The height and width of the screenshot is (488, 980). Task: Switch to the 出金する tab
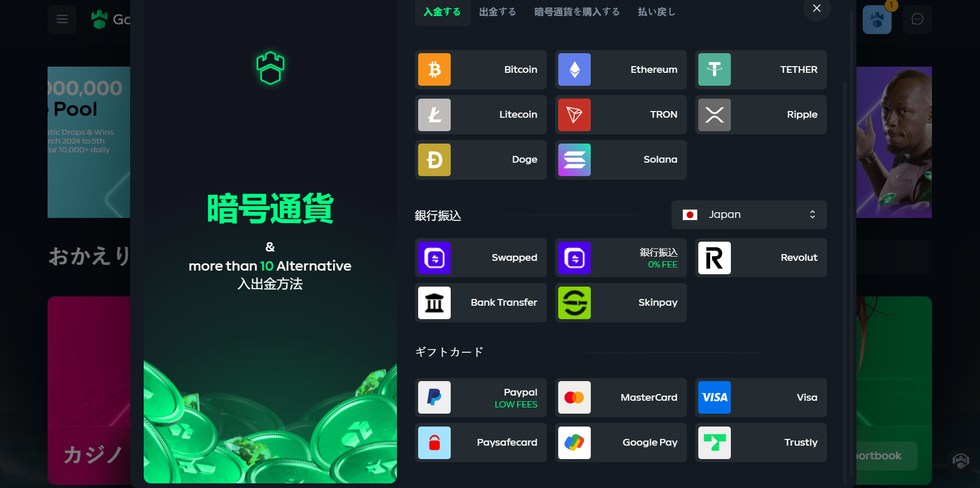[x=497, y=12]
